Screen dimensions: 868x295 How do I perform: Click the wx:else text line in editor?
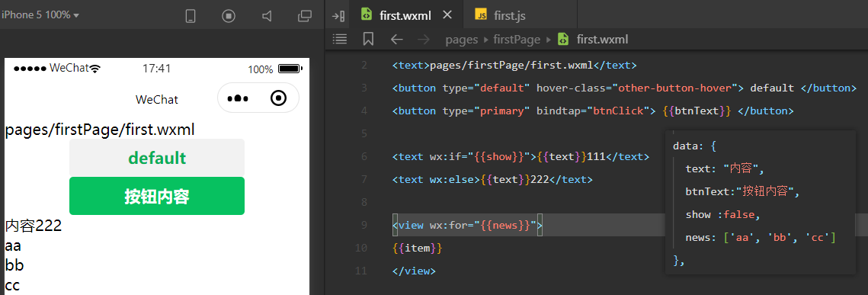click(492, 179)
